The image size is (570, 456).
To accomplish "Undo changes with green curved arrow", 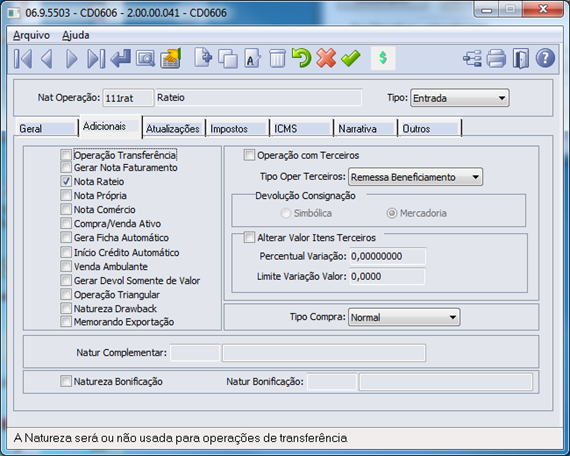I will 301,58.
